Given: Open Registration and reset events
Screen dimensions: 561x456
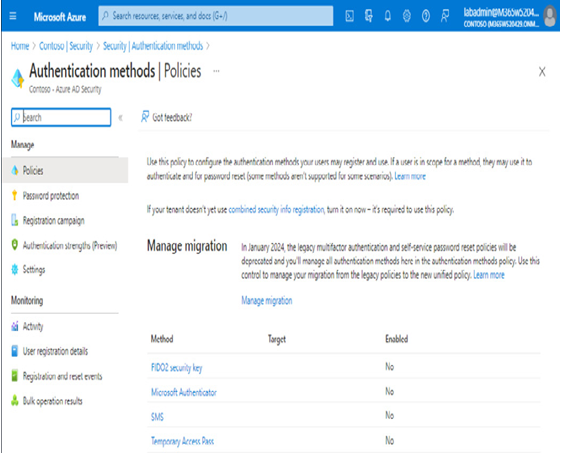Looking at the screenshot, I should 63,376.
